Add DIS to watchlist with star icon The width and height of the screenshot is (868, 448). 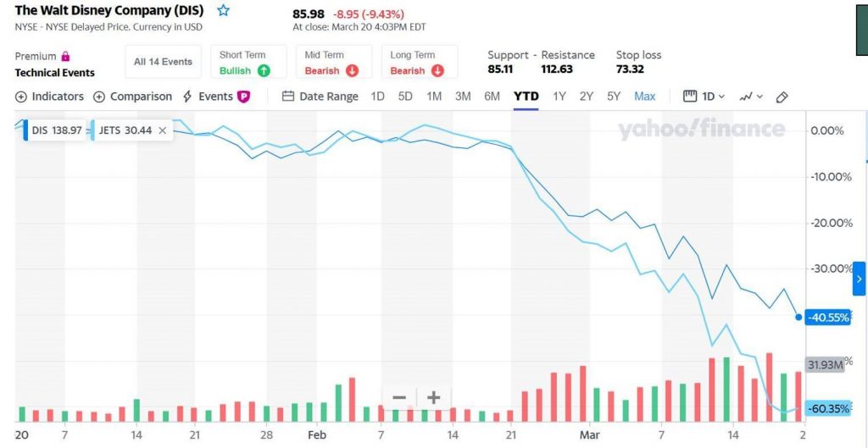point(223,10)
